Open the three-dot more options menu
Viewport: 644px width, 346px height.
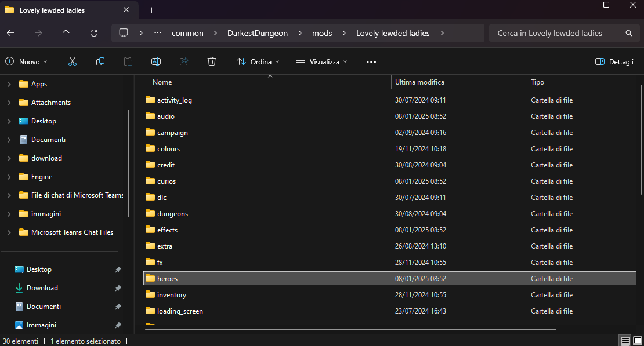point(371,61)
